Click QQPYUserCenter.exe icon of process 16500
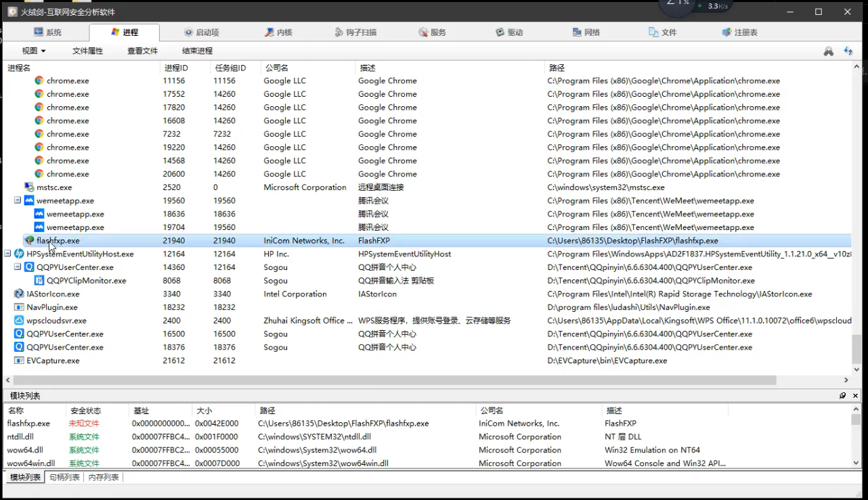 pyautogui.click(x=19, y=334)
